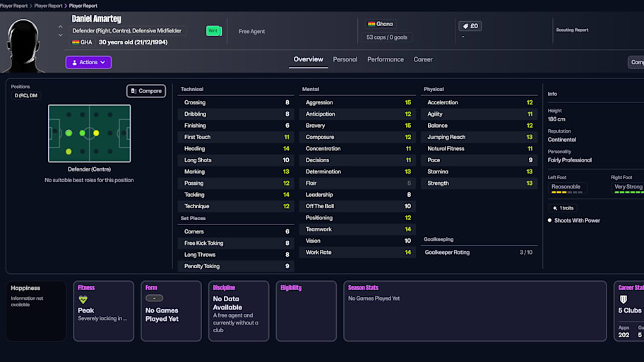Go to next player with down chevron
The image size is (644, 362).
[x=61, y=35]
